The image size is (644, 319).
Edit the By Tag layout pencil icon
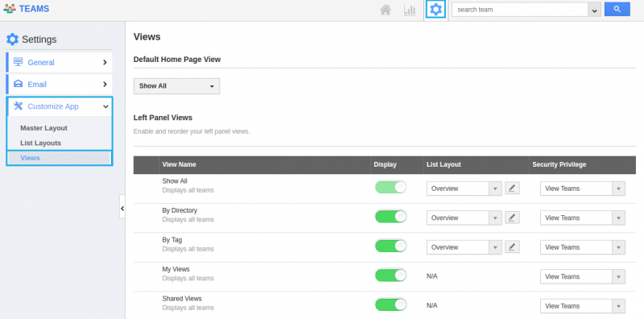click(x=512, y=247)
